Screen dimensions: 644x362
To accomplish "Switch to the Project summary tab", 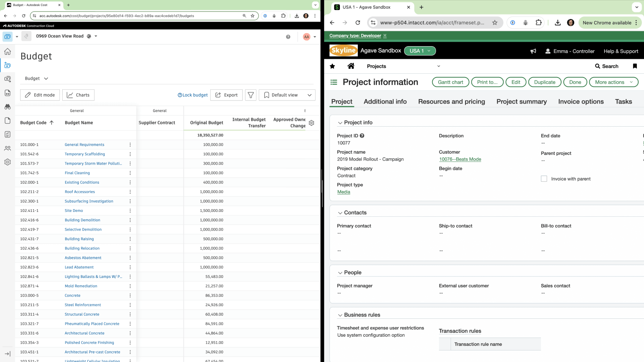I will coord(521,102).
